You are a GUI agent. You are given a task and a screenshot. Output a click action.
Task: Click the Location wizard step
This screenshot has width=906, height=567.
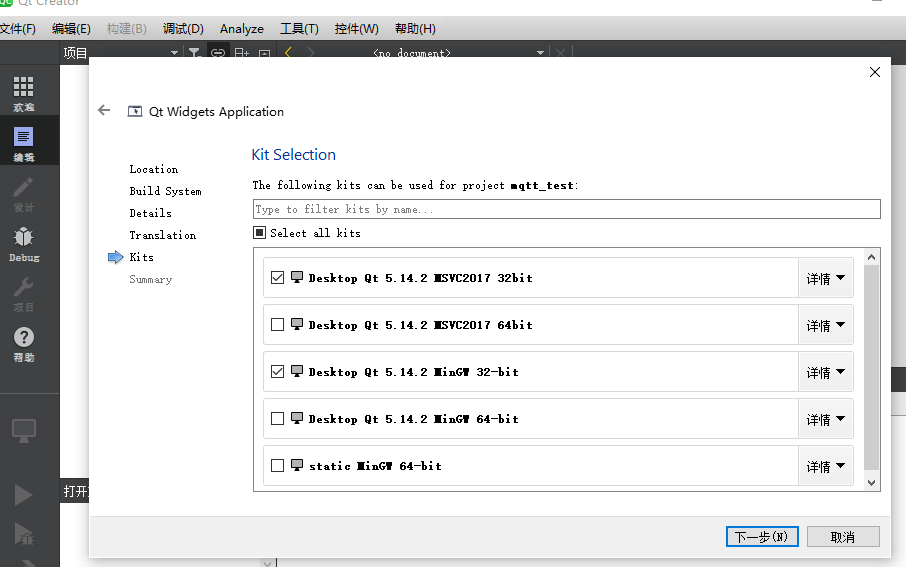[x=154, y=169]
